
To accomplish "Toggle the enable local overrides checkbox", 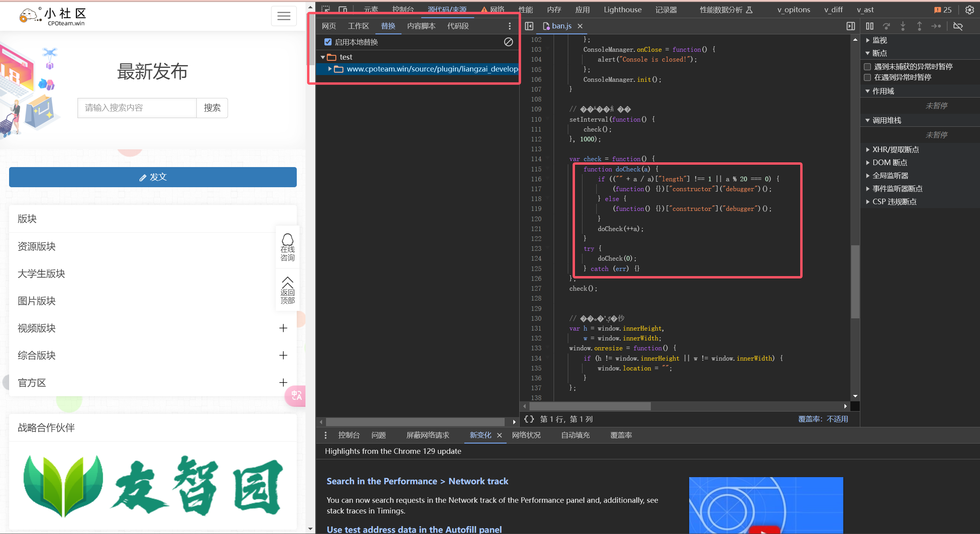I will (x=327, y=42).
